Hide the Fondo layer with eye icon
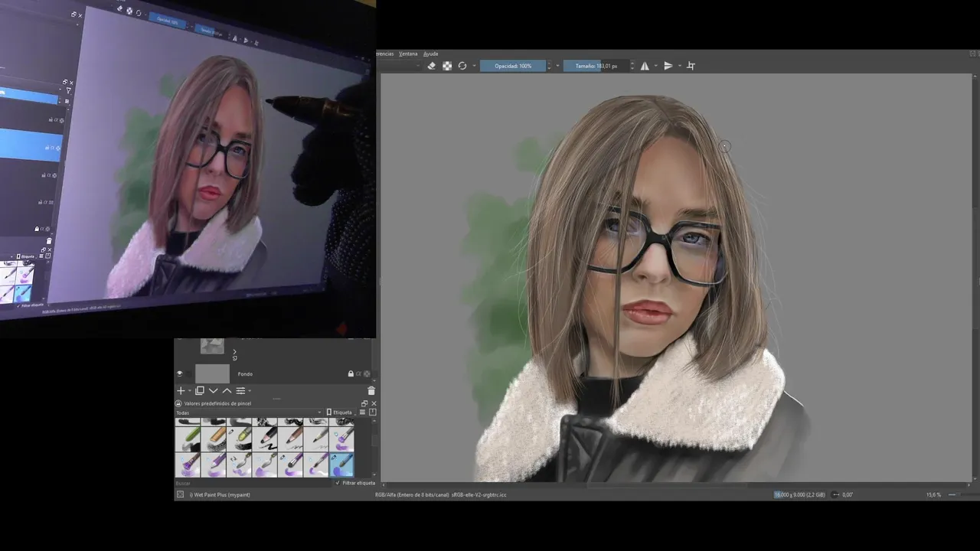 179,373
